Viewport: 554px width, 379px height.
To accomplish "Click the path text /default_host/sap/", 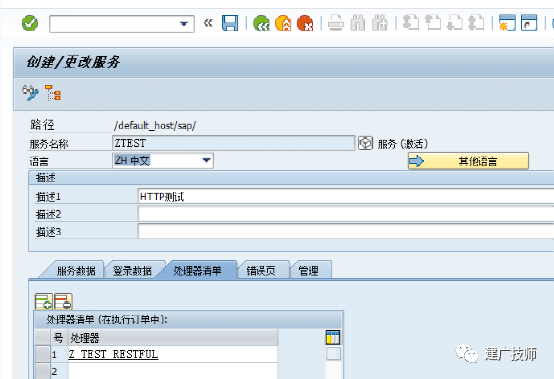I will pos(155,125).
